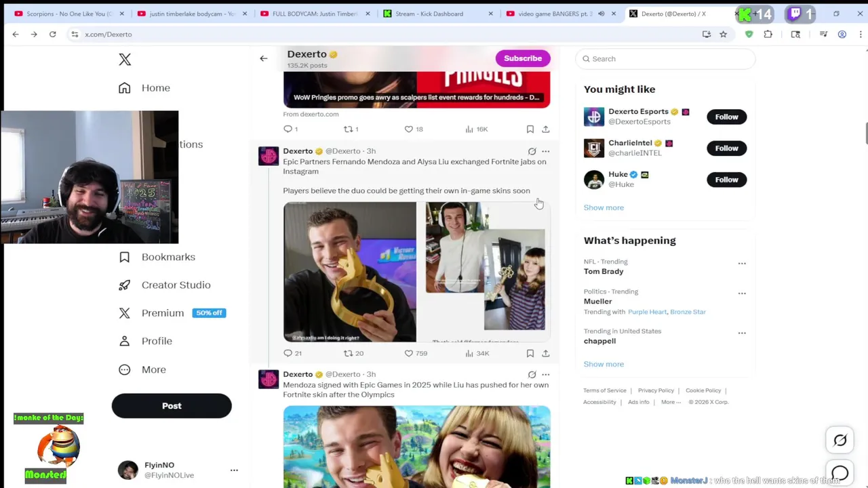
Task: Open more options for Tom Brady trend
Action: (742, 264)
